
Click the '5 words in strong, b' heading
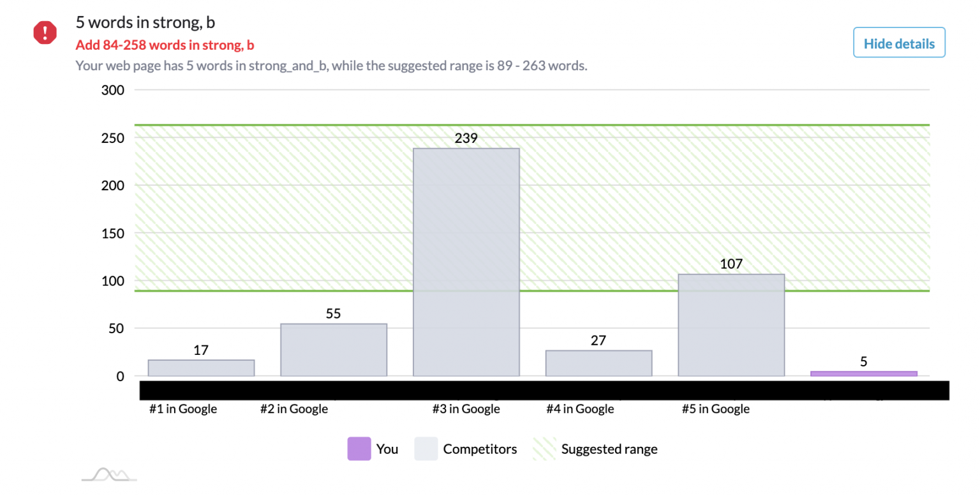[145, 22]
